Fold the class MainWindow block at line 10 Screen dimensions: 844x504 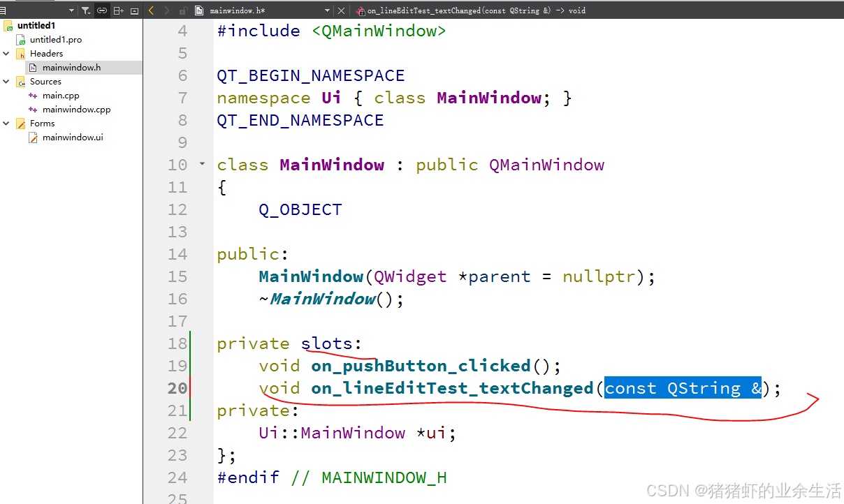tap(203, 164)
